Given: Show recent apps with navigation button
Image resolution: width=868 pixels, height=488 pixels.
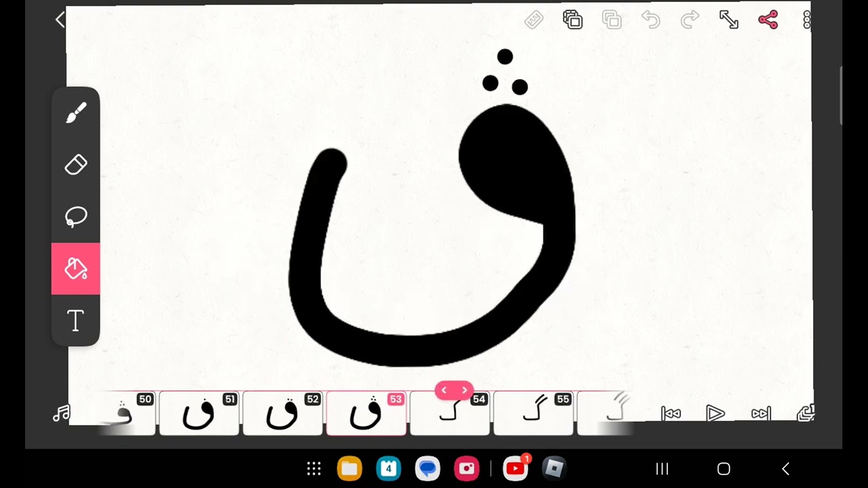Looking at the screenshot, I should [x=663, y=469].
